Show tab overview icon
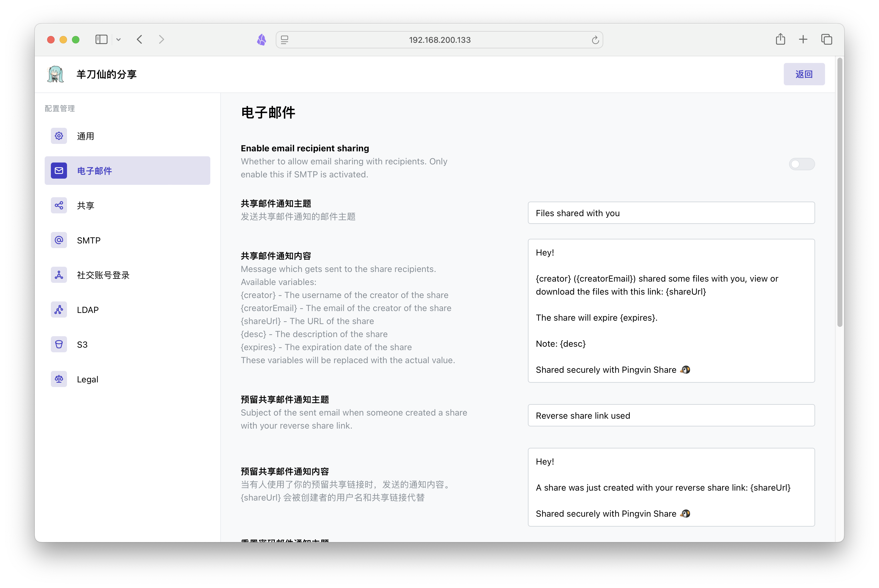This screenshot has height=588, width=879. 827,39
